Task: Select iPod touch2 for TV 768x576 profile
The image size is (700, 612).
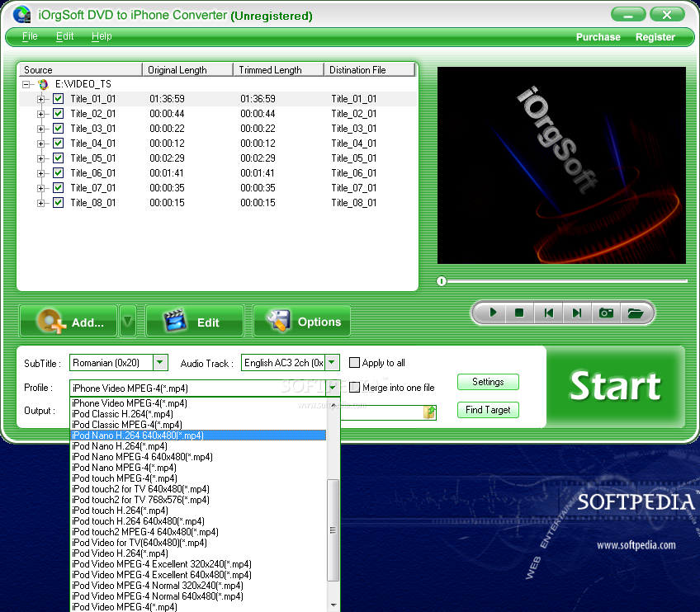Action: point(199,500)
